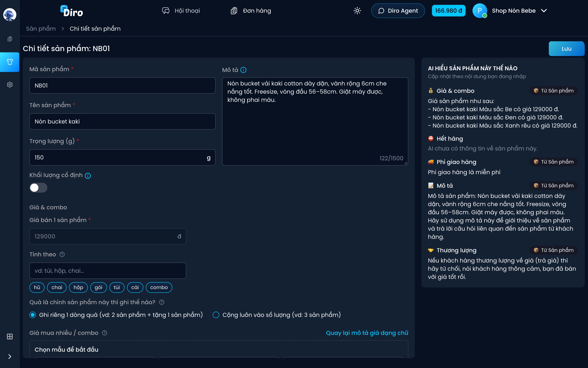Click Từ Sản phẩm tag beside Thương lượng
Viewport: 588px width, 368px height.
553,250
